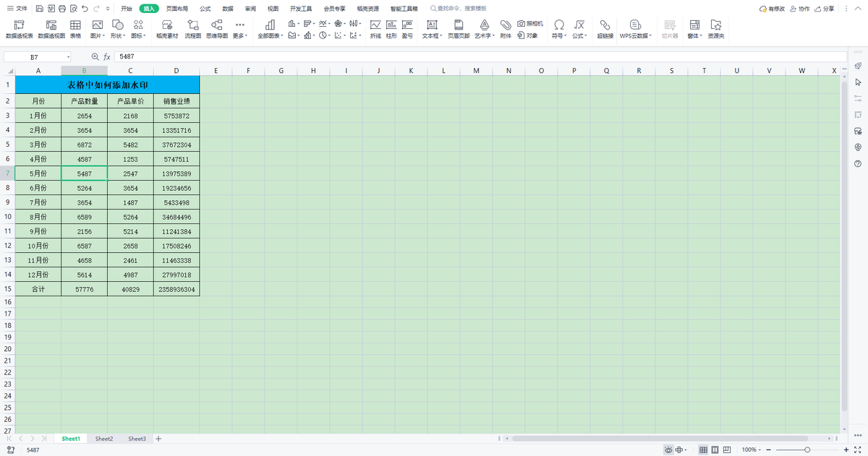Open the resource folder (资源夹)
Image resolution: width=868 pixels, height=456 pixels.
click(x=716, y=29)
